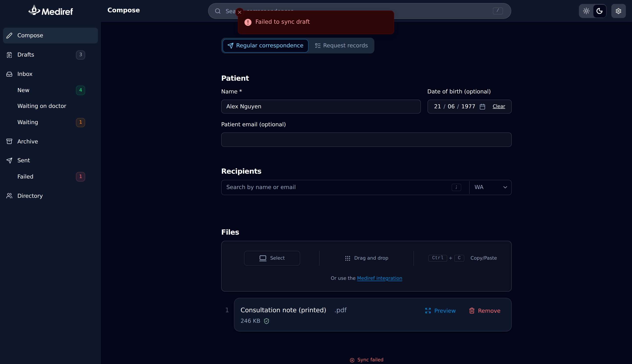Edit the day field of birth date
The image size is (632, 364).
pyautogui.click(x=437, y=107)
